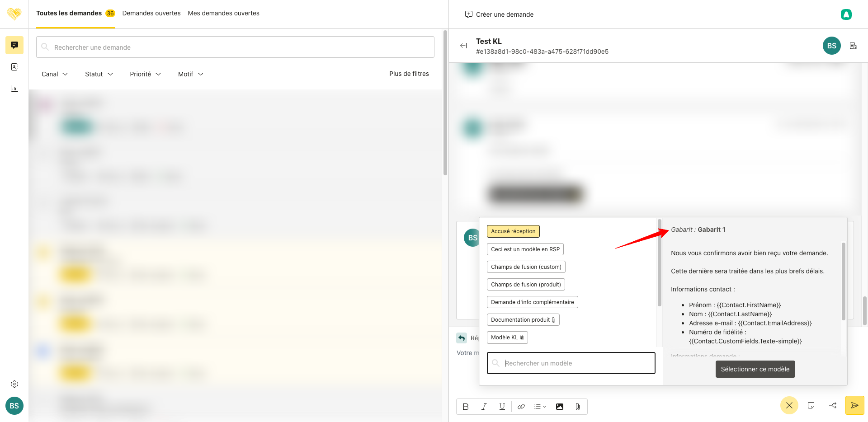
Task: Switch to Mes demandes ouvertes tab
Action: coord(224,13)
